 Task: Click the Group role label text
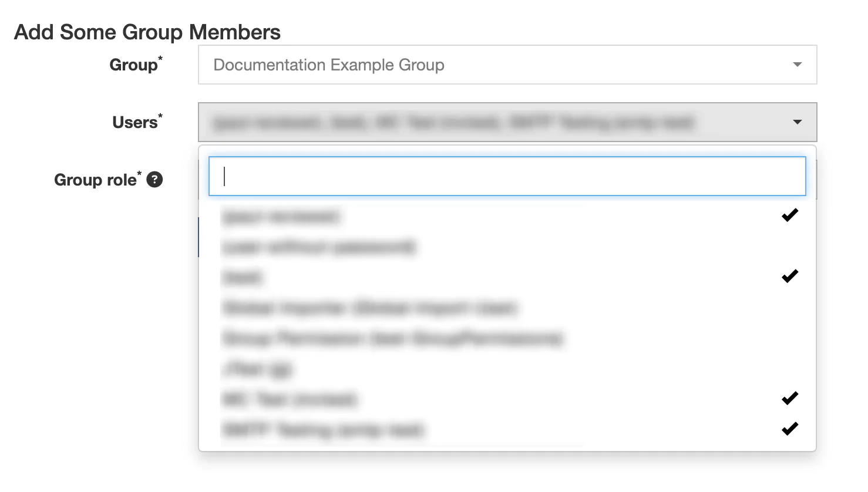(95, 180)
